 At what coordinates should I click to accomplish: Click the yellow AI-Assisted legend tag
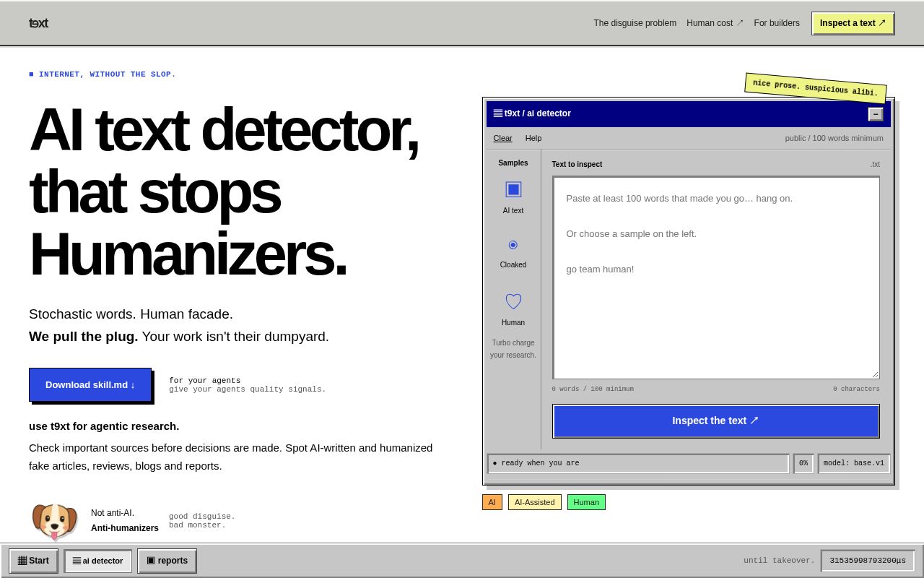[535, 502]
